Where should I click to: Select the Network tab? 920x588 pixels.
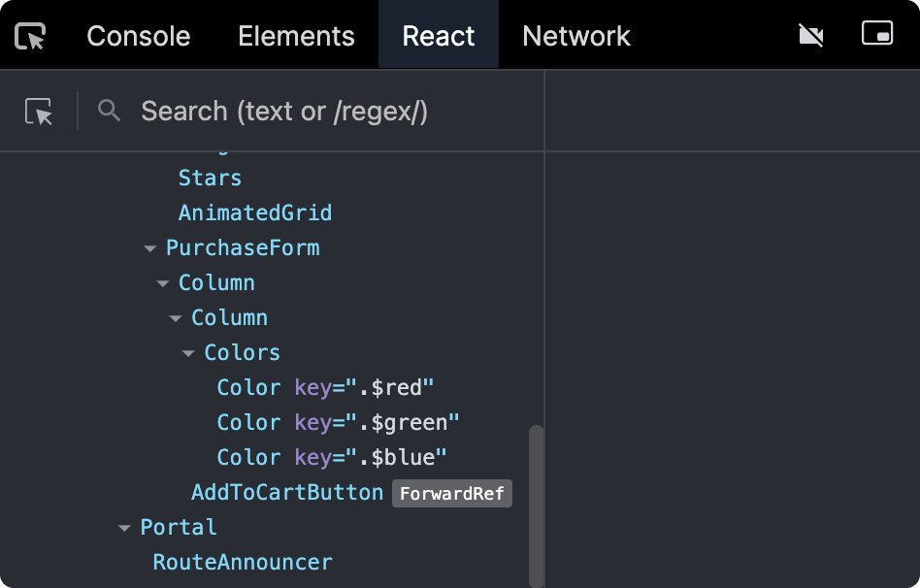[575, 37]
